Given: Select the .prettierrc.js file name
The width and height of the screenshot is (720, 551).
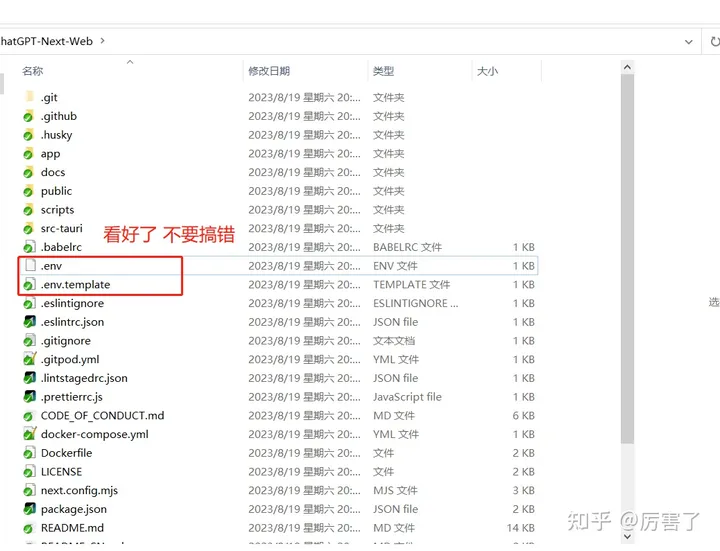Looking at the screenshot, I should [72, 397].
